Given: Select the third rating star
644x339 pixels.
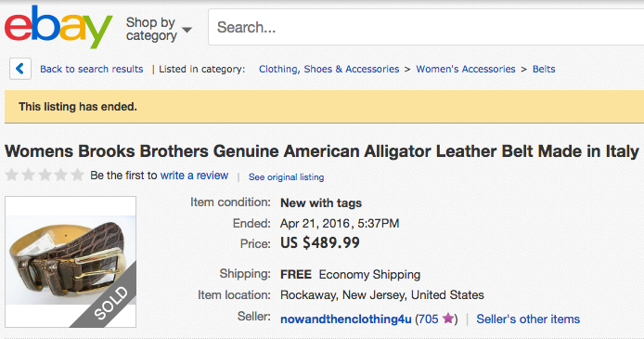Looking at the screenshot, I should click(45, 175).
